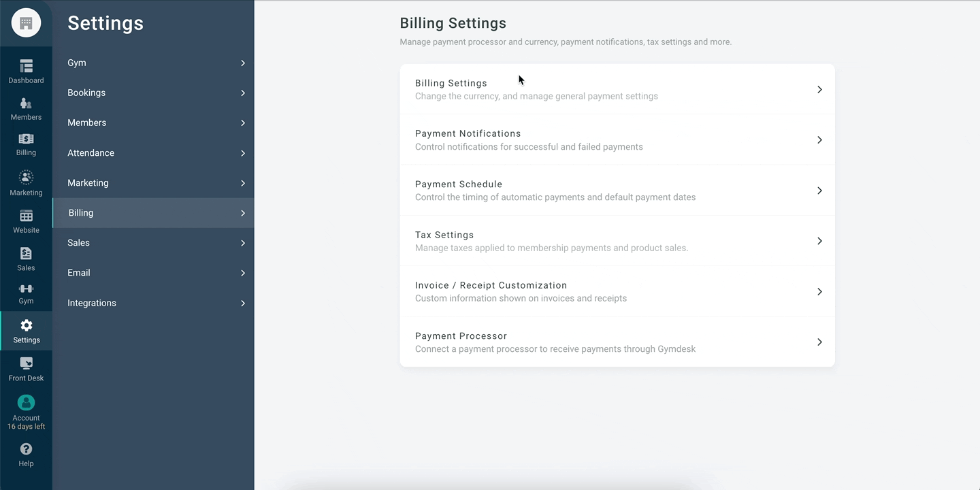This screenshot has width=980, height=490.
Task: Expand the Attendance settings chevron
Action: (242, 153)
